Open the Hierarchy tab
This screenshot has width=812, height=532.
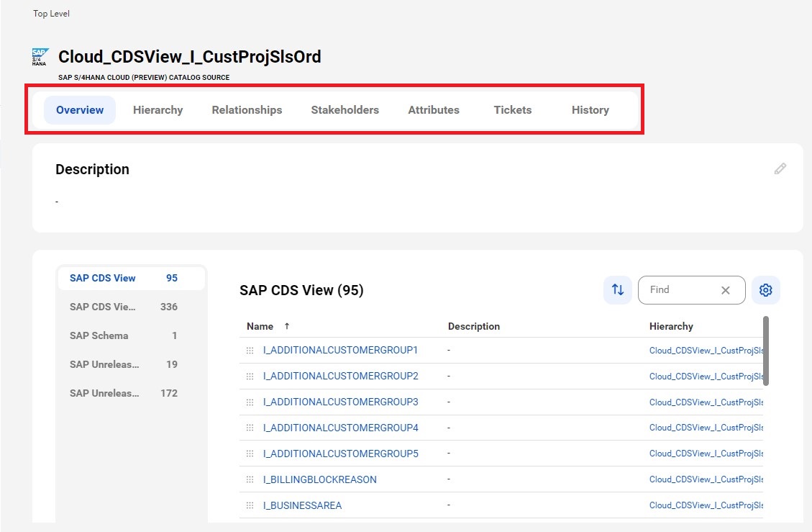click(158, 110)
